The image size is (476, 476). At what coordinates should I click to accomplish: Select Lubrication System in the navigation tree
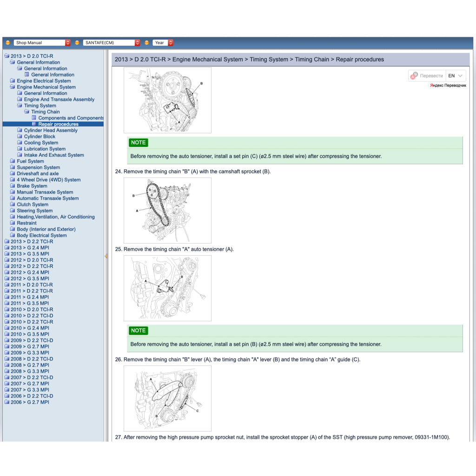[x=46, y=149]
